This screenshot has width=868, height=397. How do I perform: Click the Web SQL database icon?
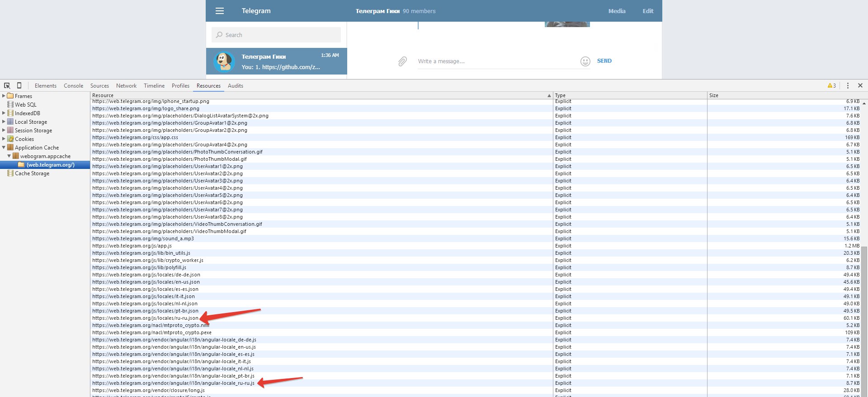[x=10, y=104]
